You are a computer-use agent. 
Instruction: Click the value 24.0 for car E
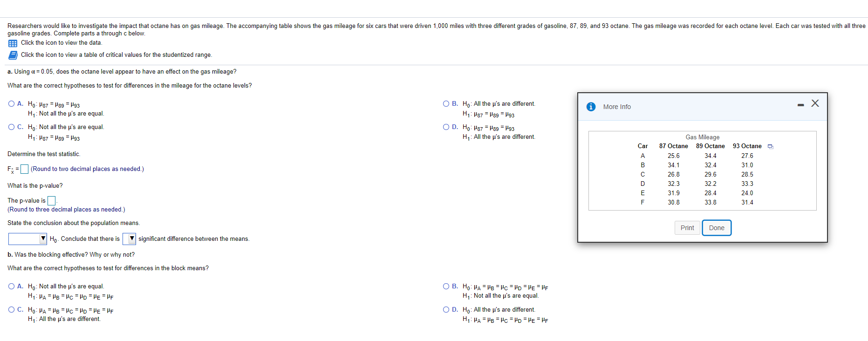[747, 193]
